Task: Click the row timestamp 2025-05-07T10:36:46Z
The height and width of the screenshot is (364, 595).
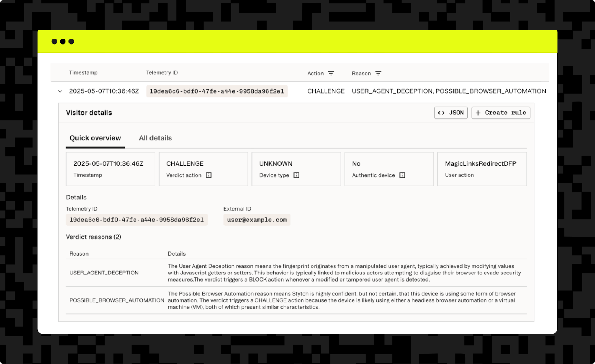Action: [x=104, y=91]
